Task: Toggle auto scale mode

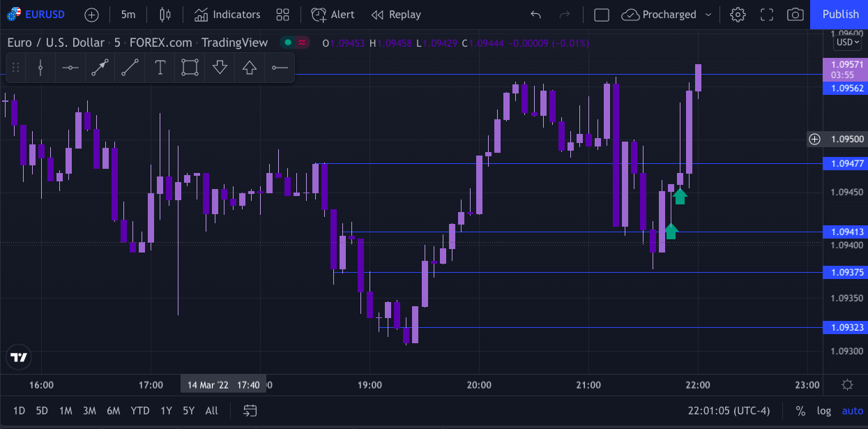Action: tap(852, 411)
